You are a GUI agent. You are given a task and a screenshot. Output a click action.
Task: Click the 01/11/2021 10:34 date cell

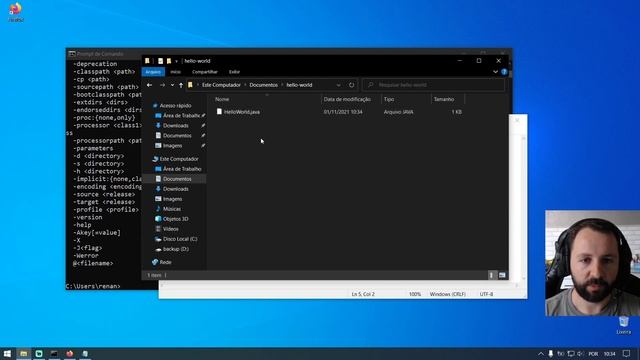(343, 112)
